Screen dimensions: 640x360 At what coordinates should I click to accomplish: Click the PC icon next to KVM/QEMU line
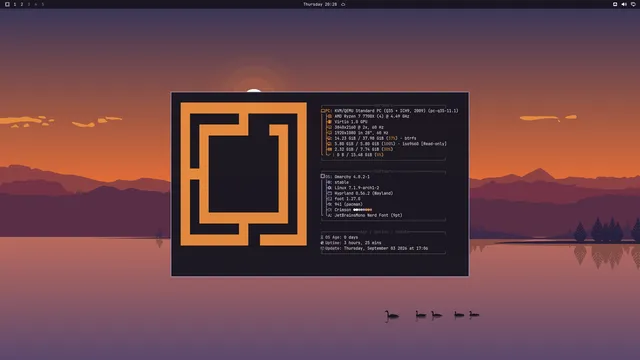click(323, 111)
